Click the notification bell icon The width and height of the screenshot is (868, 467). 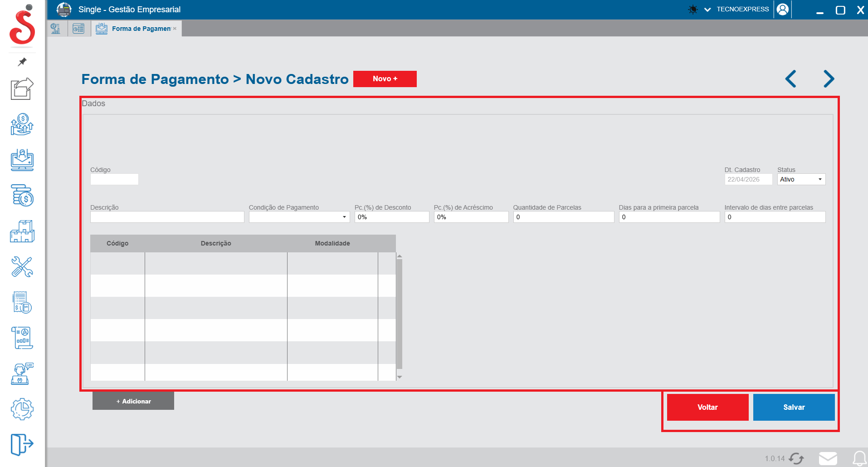[x=859, y=458]
